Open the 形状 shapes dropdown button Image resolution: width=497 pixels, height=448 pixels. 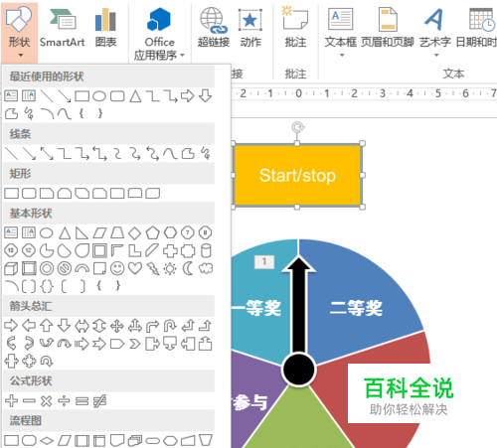(x=19, y=32)
